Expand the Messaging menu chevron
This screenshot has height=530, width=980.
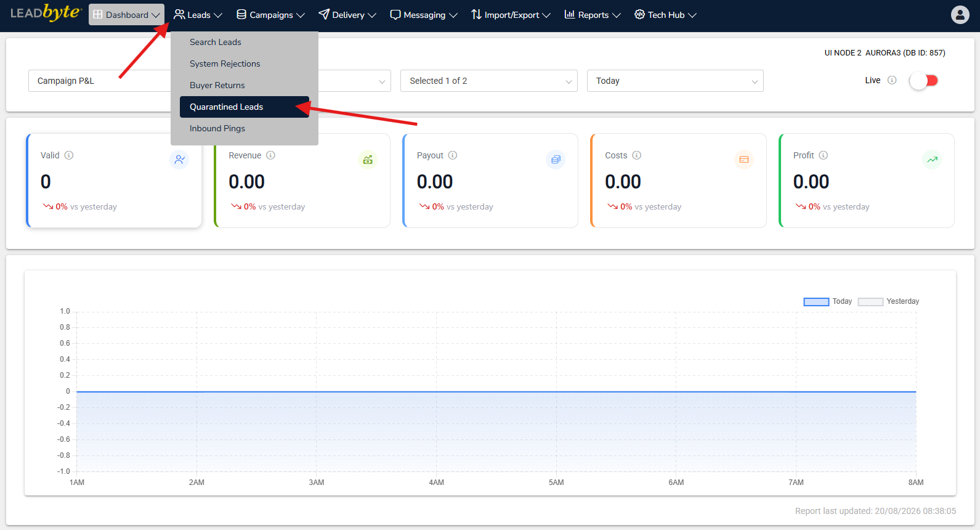coord(453,15)
